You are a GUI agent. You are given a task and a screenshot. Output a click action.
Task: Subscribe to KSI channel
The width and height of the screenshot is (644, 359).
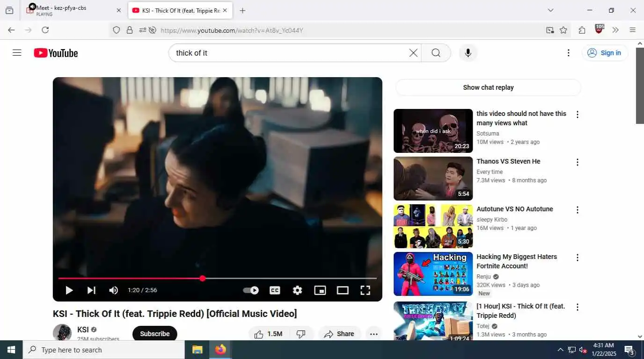154,334
